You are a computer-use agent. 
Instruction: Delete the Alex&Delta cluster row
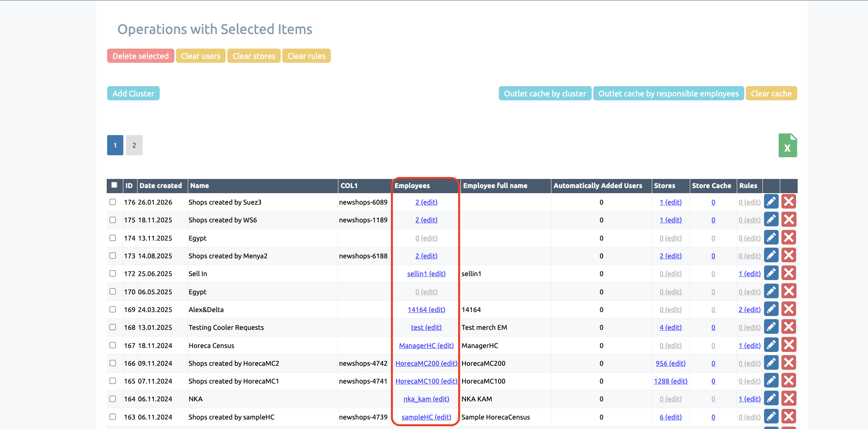coord(789,309)
